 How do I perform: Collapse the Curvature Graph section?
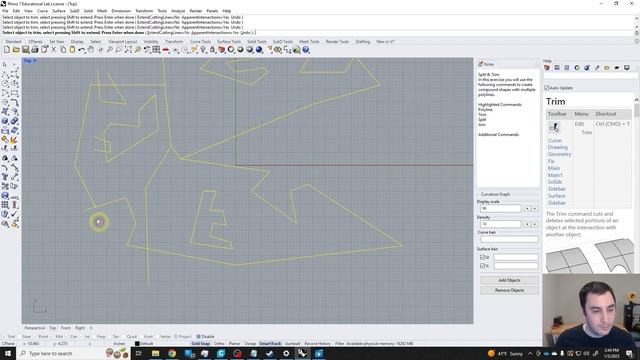(496, 194)
